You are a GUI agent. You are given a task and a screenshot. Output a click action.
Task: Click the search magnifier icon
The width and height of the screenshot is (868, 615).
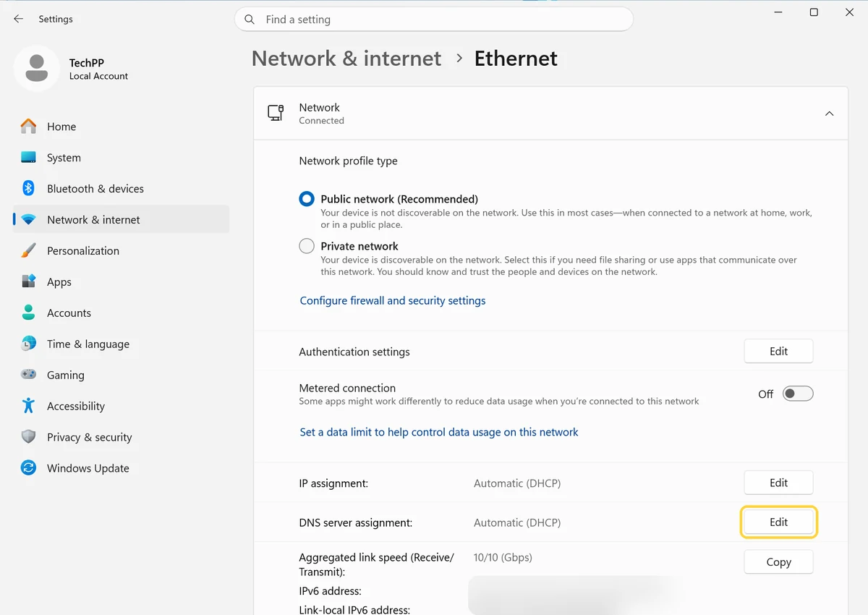tap(250, 20)
